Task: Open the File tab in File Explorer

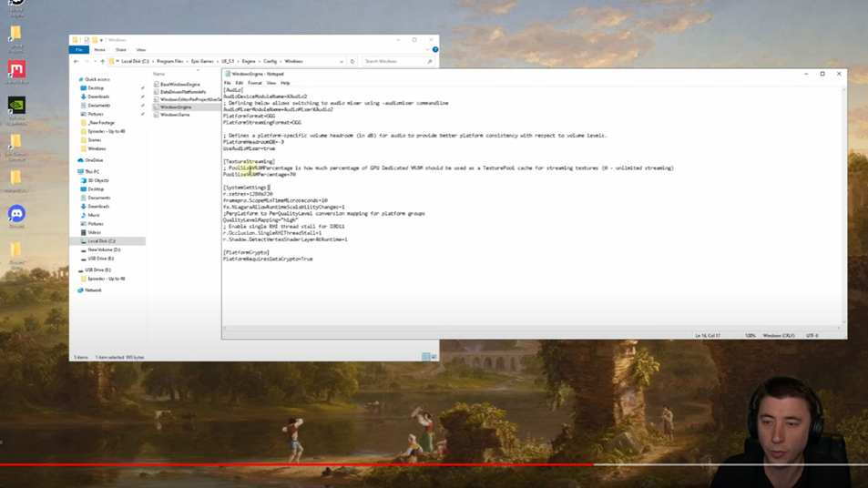Action: pyautogui.click(x=79, y=50)
